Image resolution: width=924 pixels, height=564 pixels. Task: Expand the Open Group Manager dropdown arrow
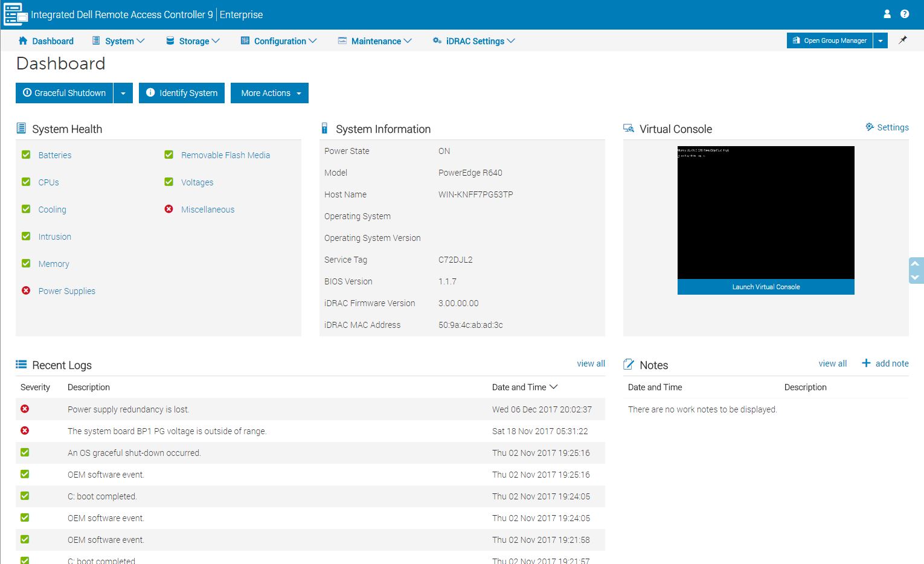(x=881, y=40)
